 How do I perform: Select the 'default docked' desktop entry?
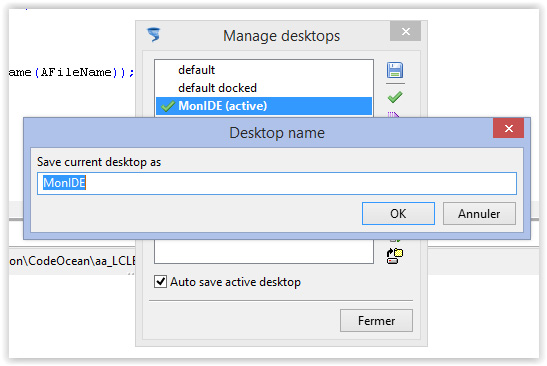[x=264, y=88]
